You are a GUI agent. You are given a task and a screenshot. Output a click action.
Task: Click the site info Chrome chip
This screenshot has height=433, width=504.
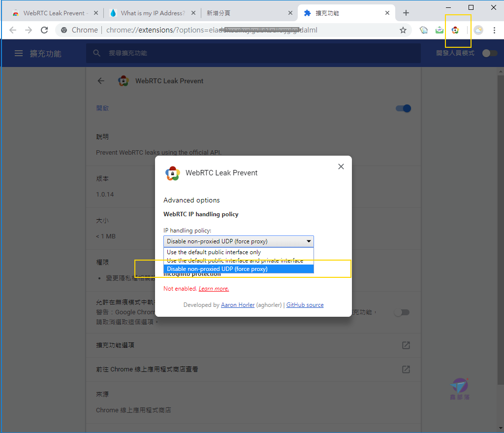click(x=79, y=30)
